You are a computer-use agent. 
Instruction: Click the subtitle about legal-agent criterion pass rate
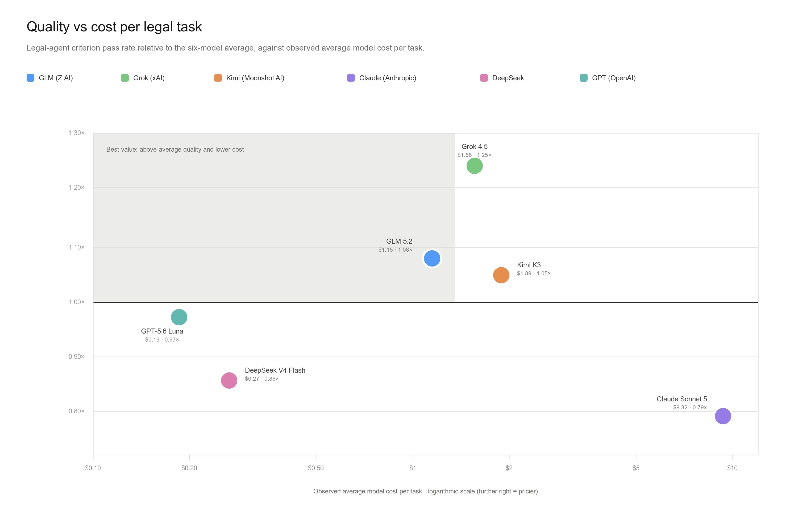226,48
